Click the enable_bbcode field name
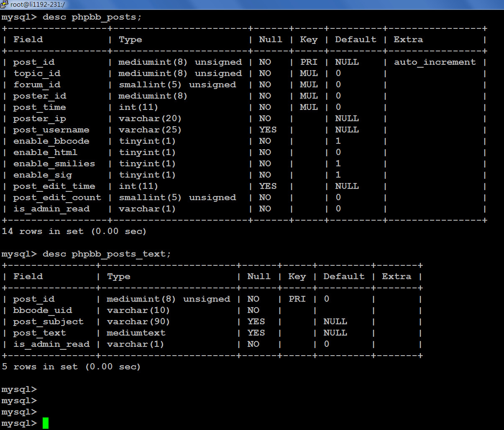 (x=51, y=141)
